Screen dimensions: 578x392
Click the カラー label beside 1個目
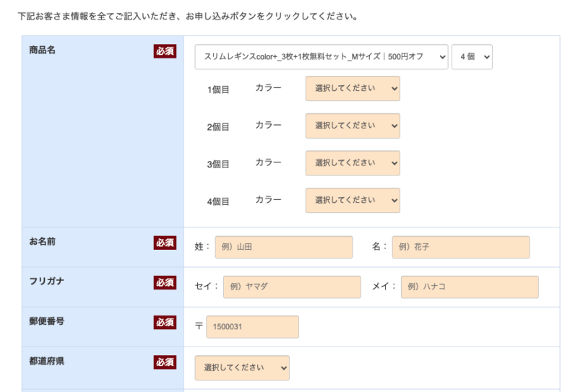pos(268,87)
